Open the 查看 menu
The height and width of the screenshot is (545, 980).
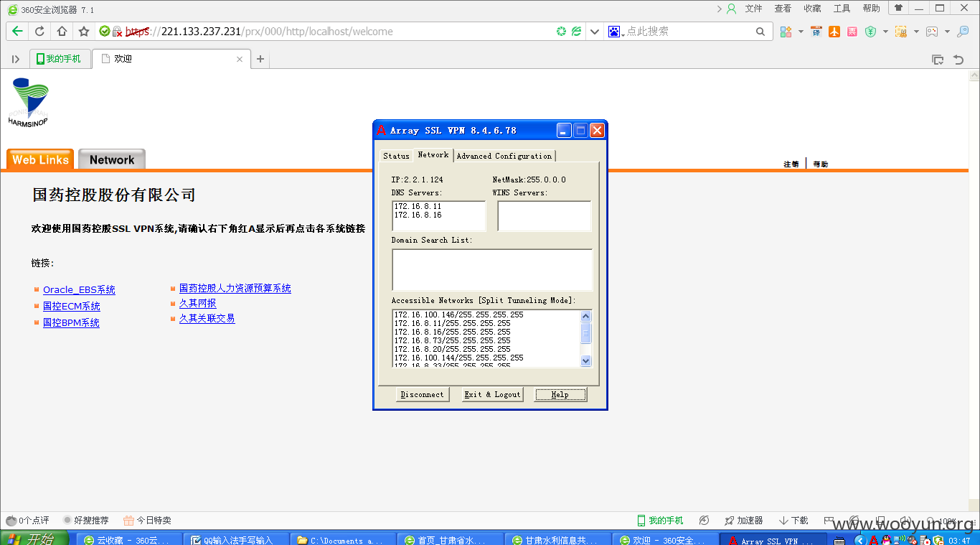coord(783,9)
